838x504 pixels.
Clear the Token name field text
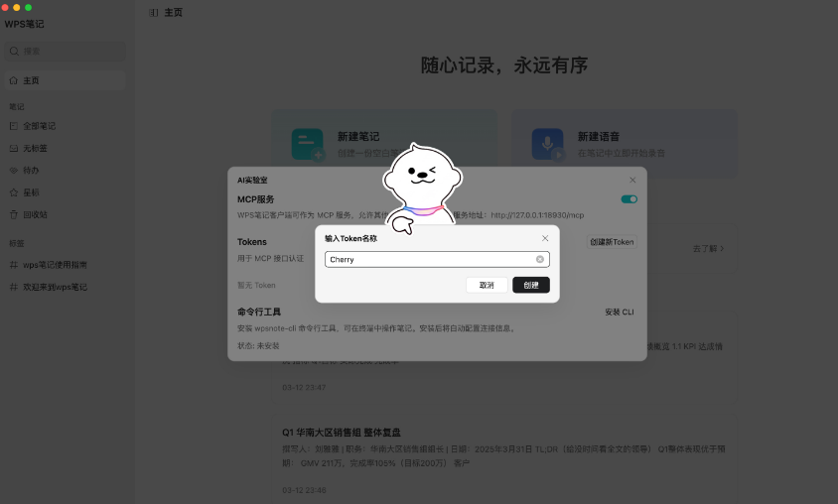[x=540, y=260]
